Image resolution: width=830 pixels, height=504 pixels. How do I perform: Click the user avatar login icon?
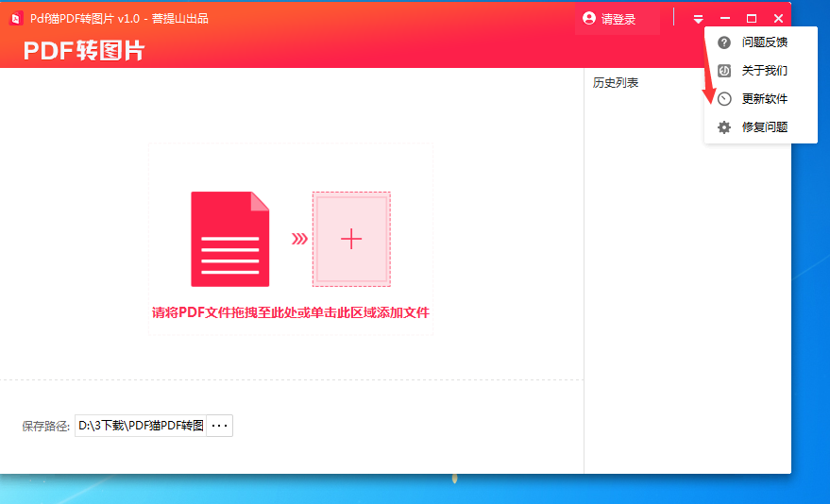[589, 19]
